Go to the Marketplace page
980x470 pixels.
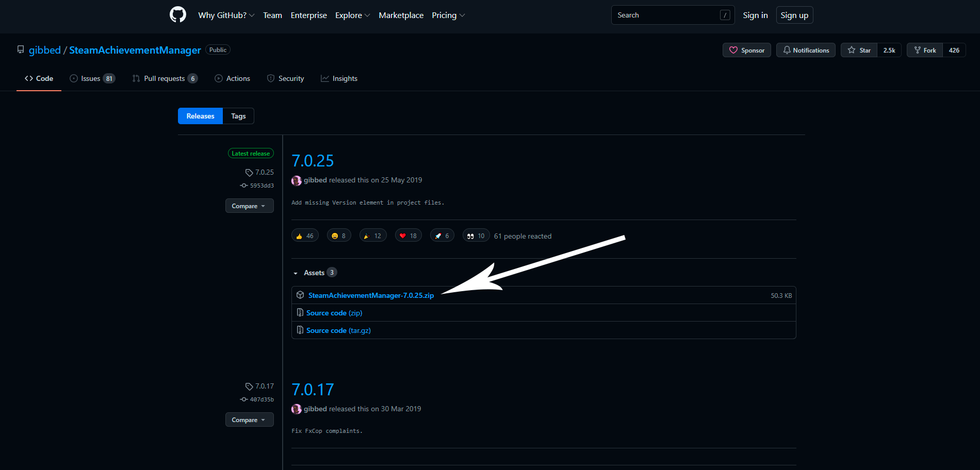401,15
